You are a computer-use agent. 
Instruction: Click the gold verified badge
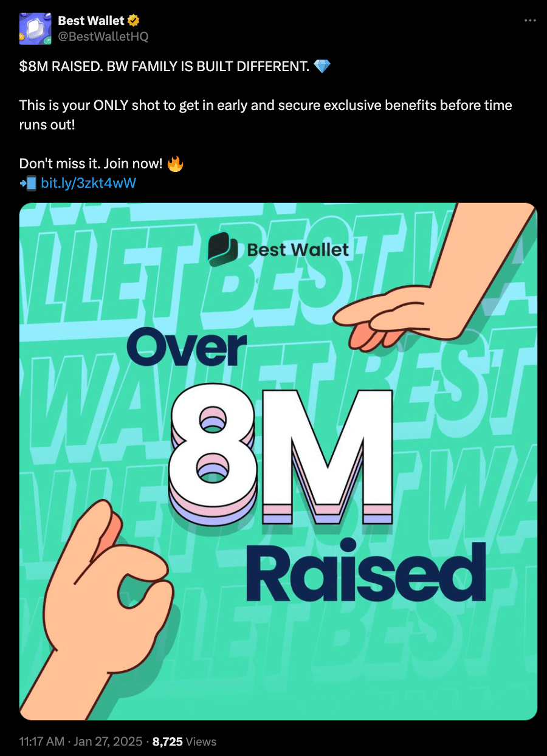(132, 21)
